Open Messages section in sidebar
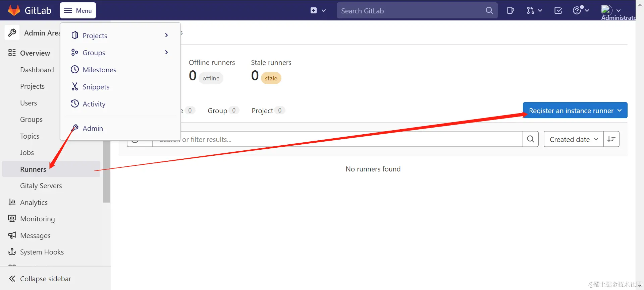 click(x=35, y=235)
